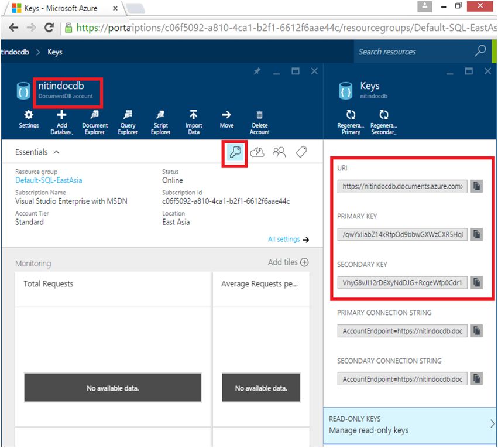Image resolution: width=498 pixels, height=448 pixels.
Task: Open the Users access icon near Essentials
Action: tap(279, 151)
